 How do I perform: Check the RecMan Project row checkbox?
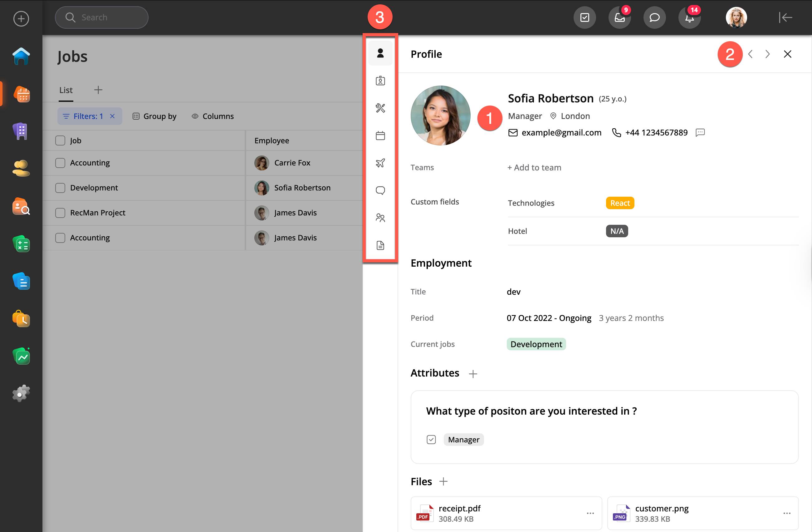coord(60,213)
